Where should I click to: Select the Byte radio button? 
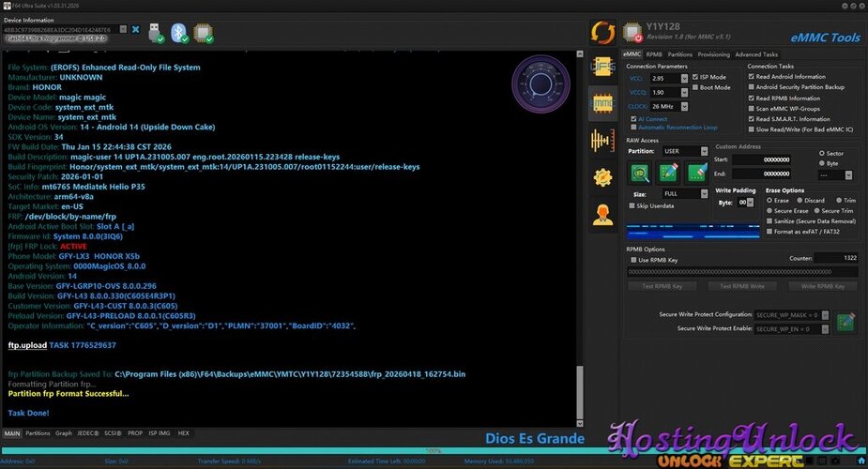tap(821, 163)
